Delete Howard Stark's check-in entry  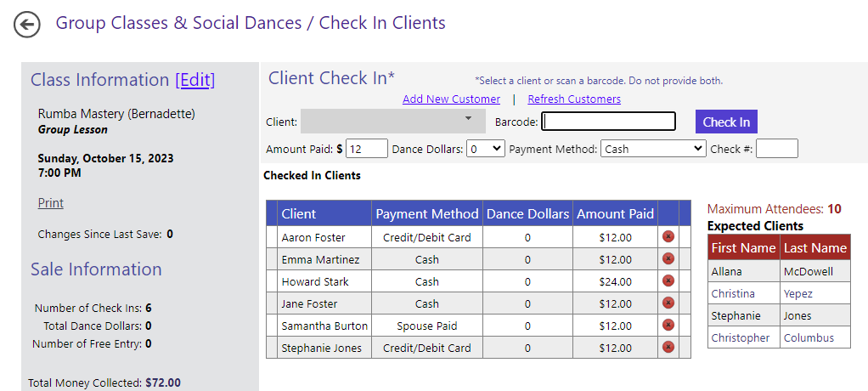point(668,281)
